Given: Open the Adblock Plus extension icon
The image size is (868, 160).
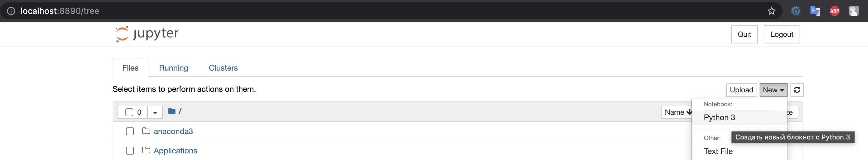Looking at the screenshot, I should [834, 11].
